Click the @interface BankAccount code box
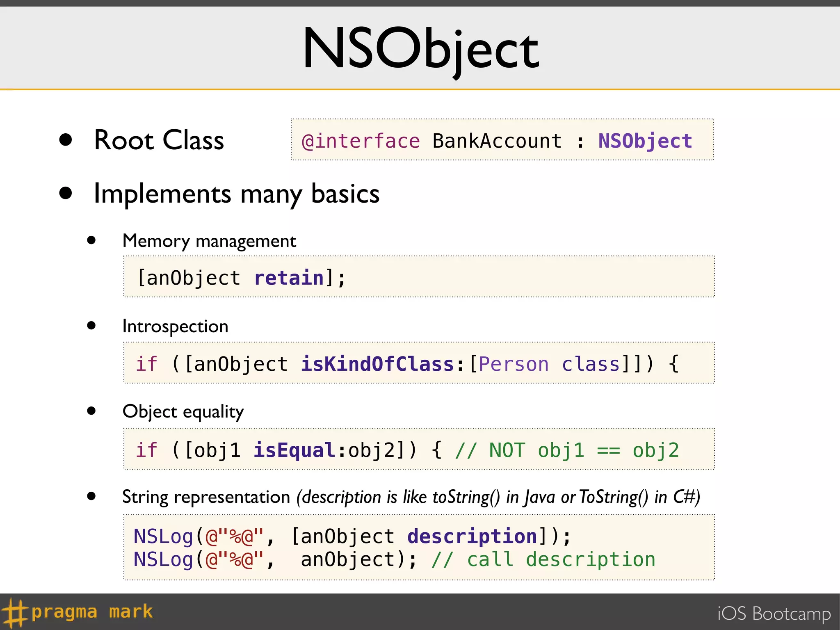 502,140
